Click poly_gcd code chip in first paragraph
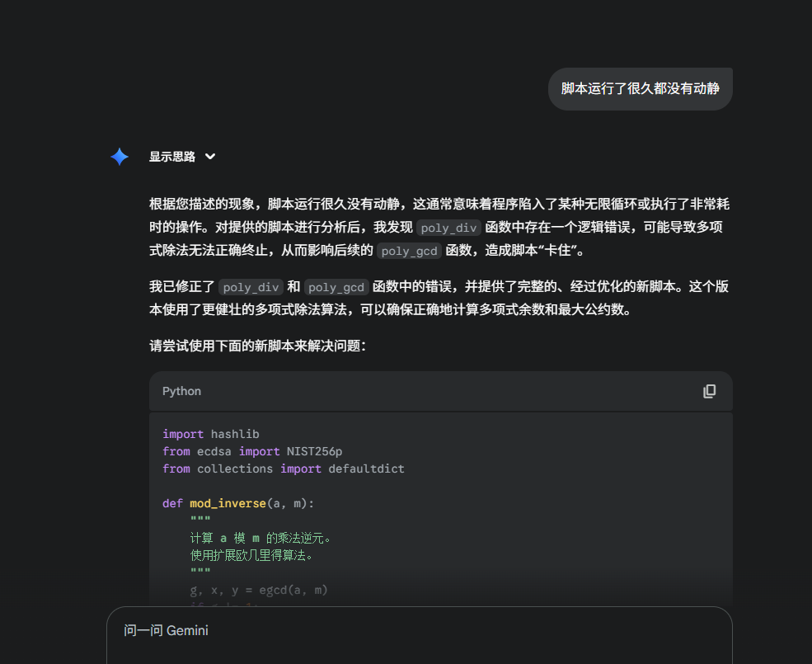Screen dimensions: 812x664 tap(409, 252)
